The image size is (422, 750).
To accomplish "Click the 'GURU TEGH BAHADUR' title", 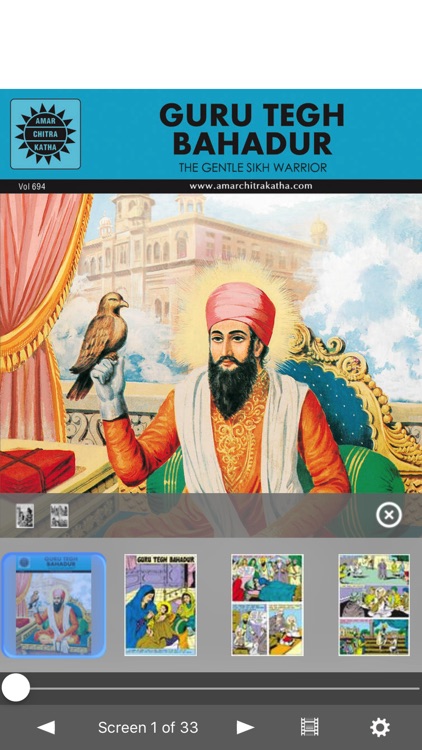I will coord(252,129).
